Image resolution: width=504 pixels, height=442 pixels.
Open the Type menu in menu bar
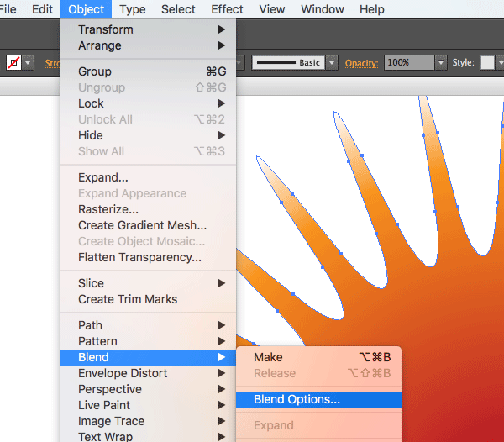133,9
